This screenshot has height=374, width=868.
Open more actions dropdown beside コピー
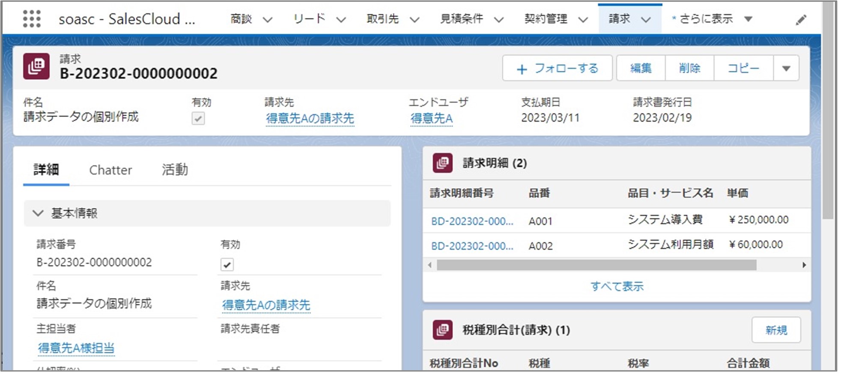coord(786,68)
